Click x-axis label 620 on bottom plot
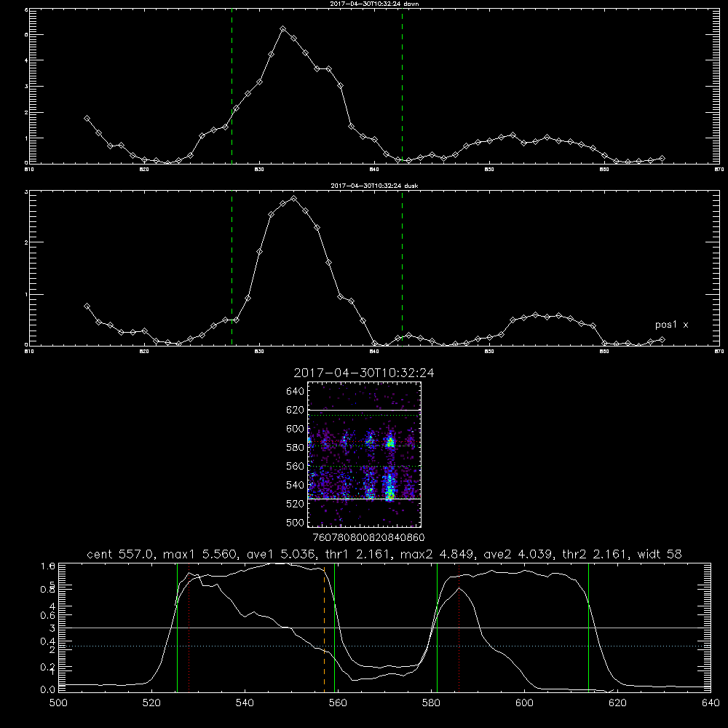728x728 pixels. pos(617,703)
